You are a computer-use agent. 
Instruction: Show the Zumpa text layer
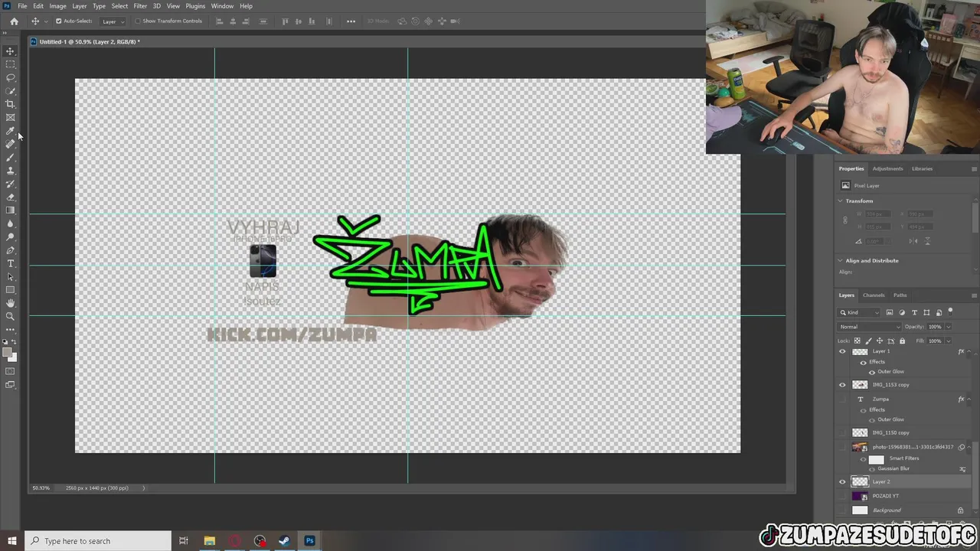(x=842, y=399)
